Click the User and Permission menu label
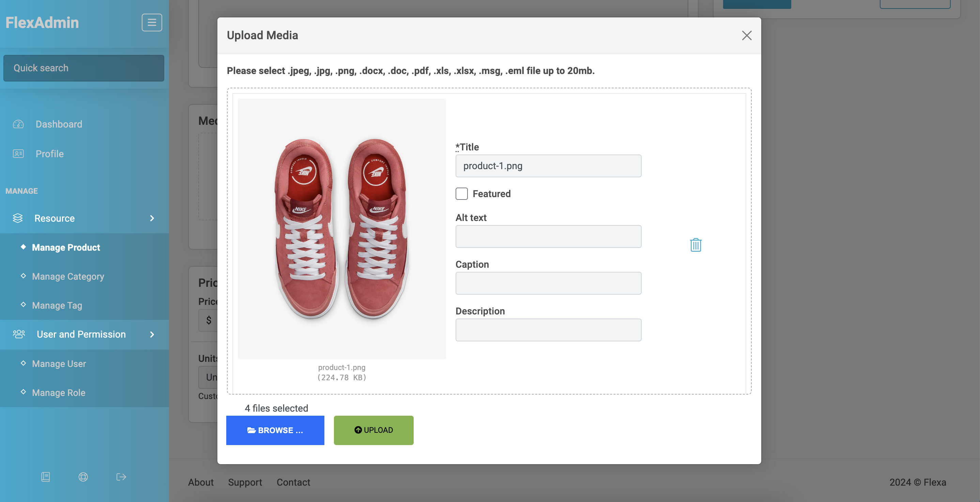This screenshot has height=502, width=980. click(81, 335)
